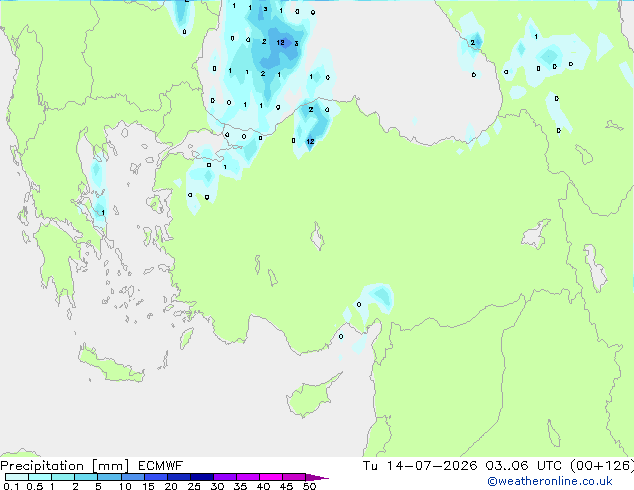Pick the legend swatch between 45 and 50
The image size is (634, 490).
click(294, 477)
